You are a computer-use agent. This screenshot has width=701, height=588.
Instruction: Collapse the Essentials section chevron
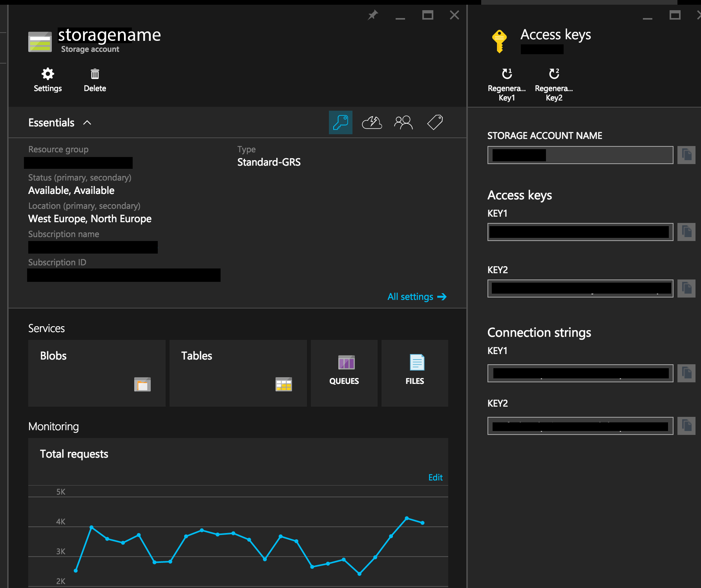tap(87, 123)
